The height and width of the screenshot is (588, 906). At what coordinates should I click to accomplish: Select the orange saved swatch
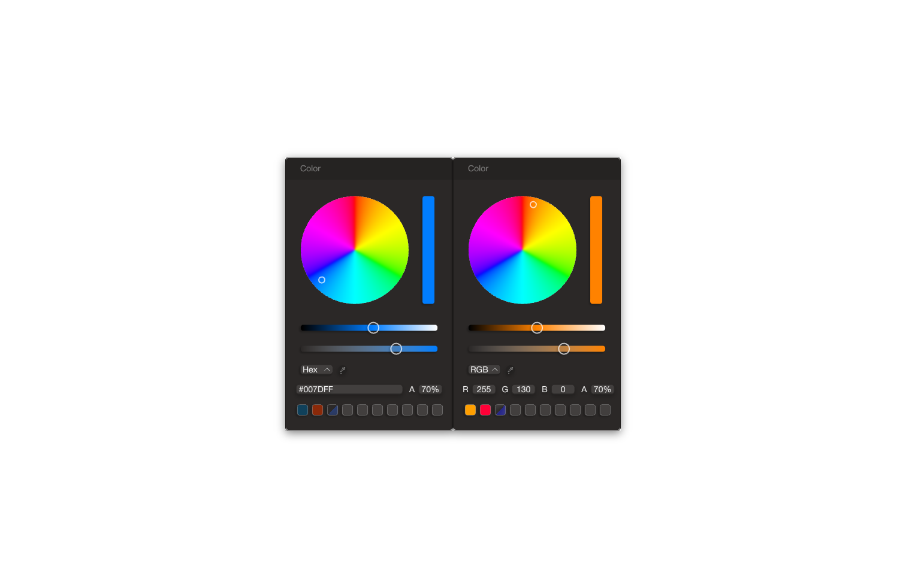470,410
